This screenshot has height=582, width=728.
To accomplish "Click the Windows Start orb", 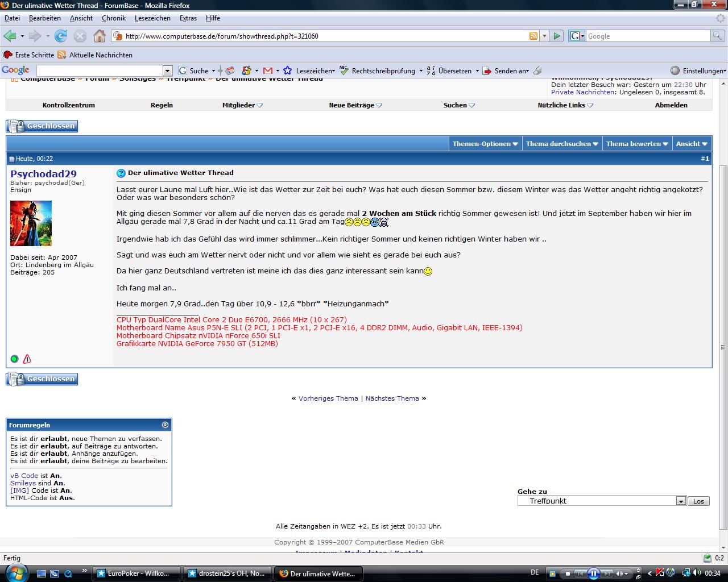I will 15,572.
